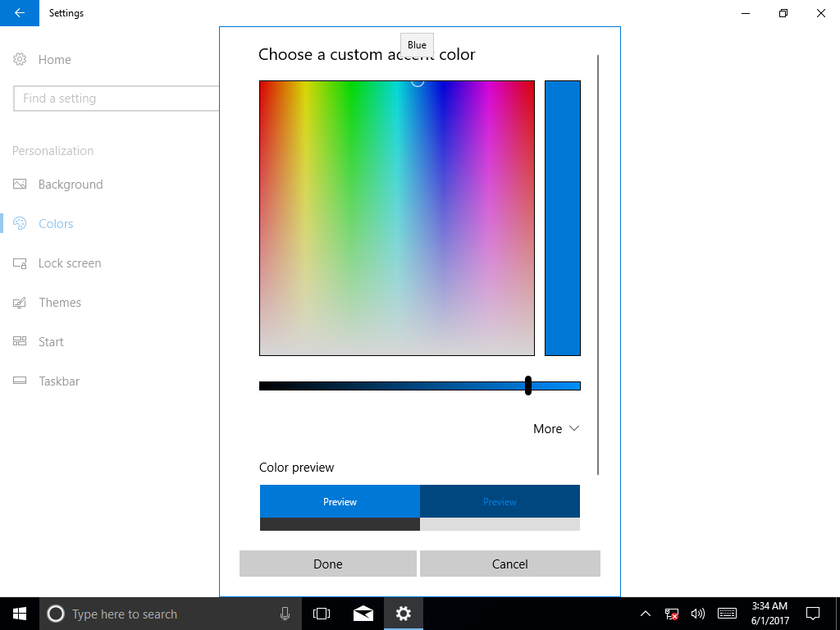
Task: Open Task View from the taskbar
Action: (x=322, y=614)
